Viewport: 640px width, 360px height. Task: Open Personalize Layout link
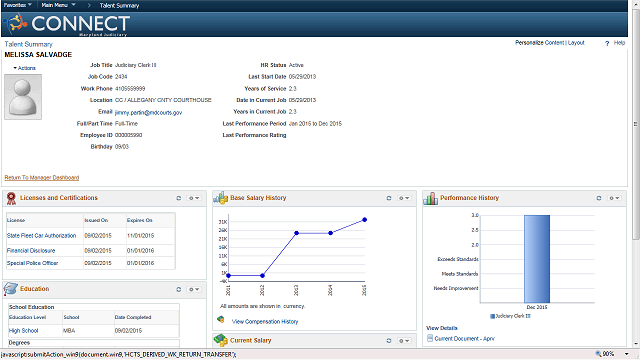click(576, 42)
